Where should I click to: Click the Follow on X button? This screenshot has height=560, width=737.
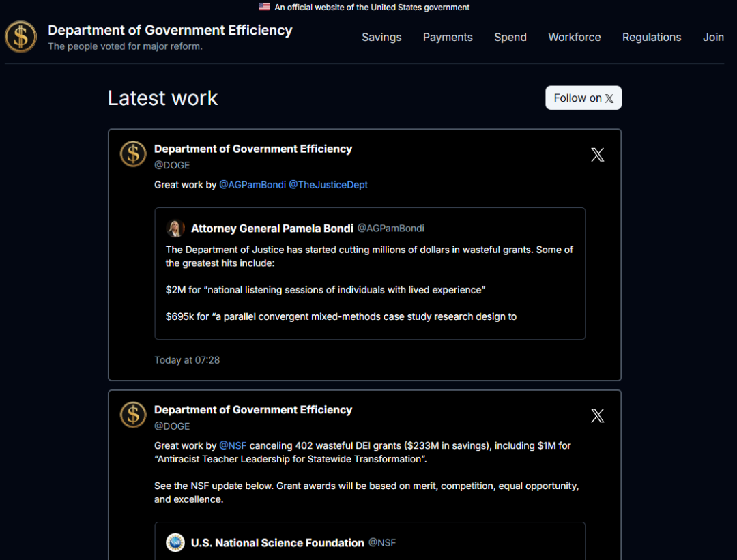tap(583, 98)
